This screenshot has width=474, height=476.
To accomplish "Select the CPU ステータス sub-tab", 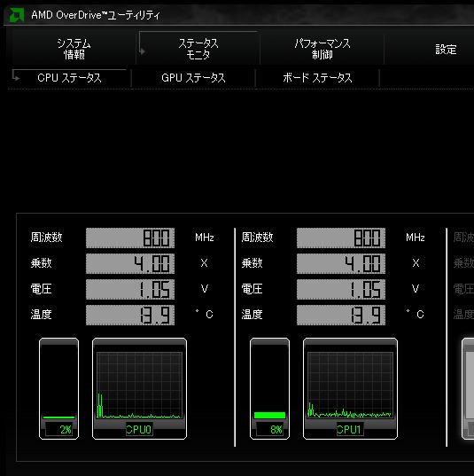I will point(69,78).
